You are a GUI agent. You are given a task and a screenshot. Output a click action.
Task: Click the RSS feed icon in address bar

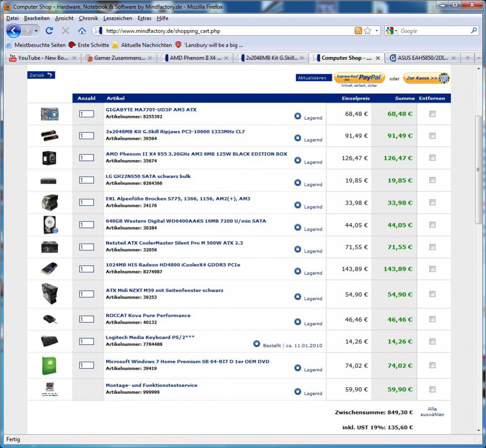tap(358, 31)
